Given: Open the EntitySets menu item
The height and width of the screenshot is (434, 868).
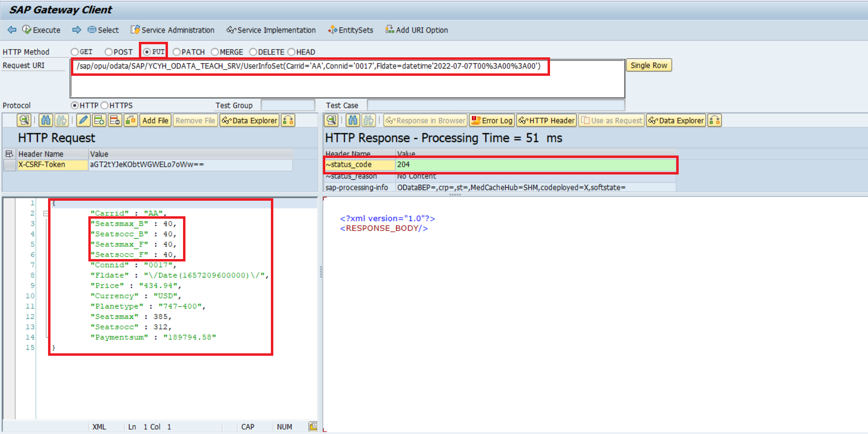Looking at the screenshot, I should tap(351, 30).
